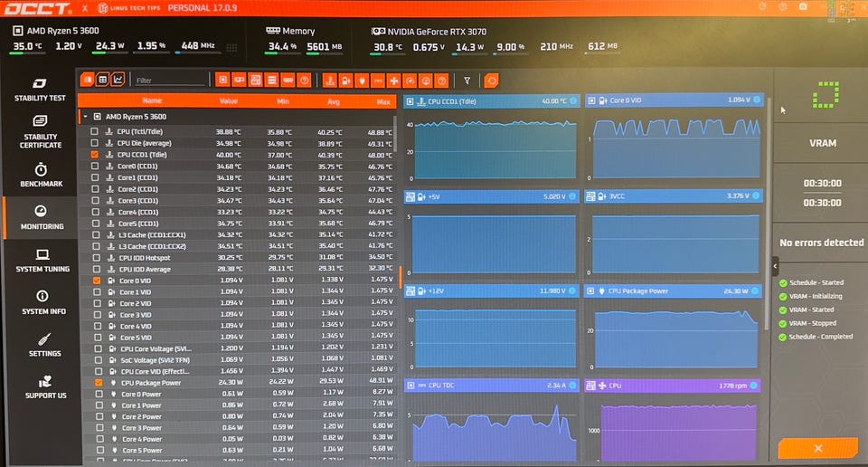Toggle the memory hardware filter icon

point(288,81)
